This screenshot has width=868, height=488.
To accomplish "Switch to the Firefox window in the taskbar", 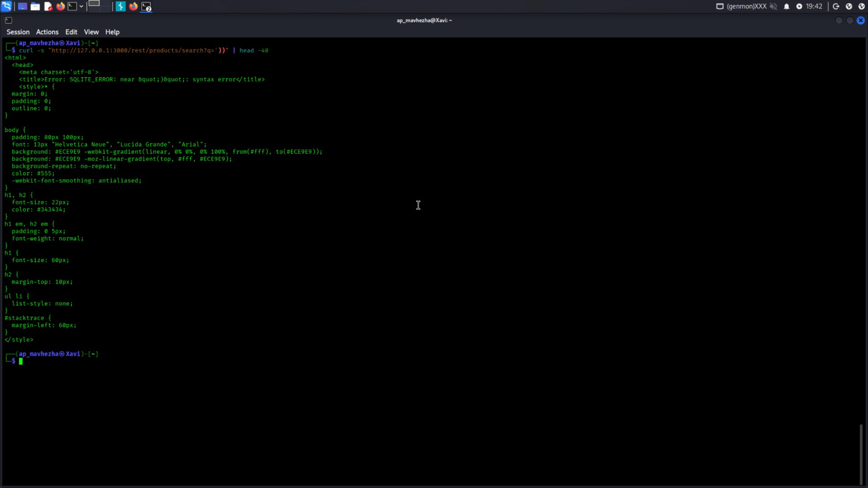I will pos(133,6).
